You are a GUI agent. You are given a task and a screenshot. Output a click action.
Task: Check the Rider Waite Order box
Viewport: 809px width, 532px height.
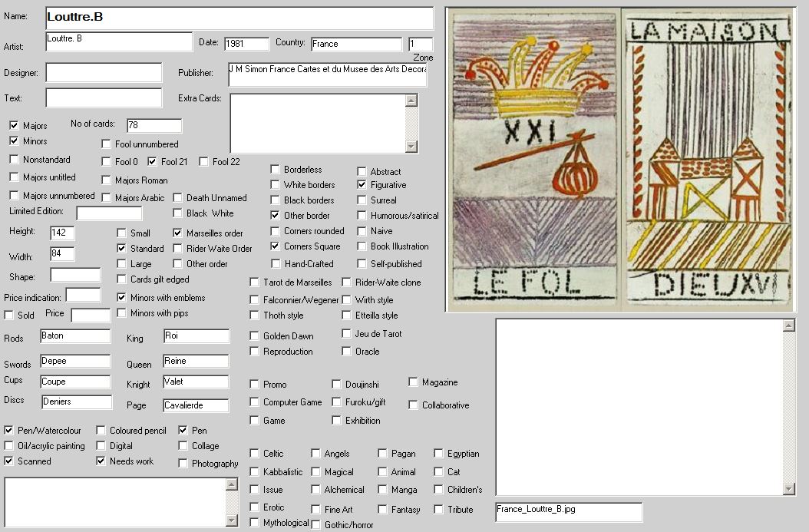178,249
